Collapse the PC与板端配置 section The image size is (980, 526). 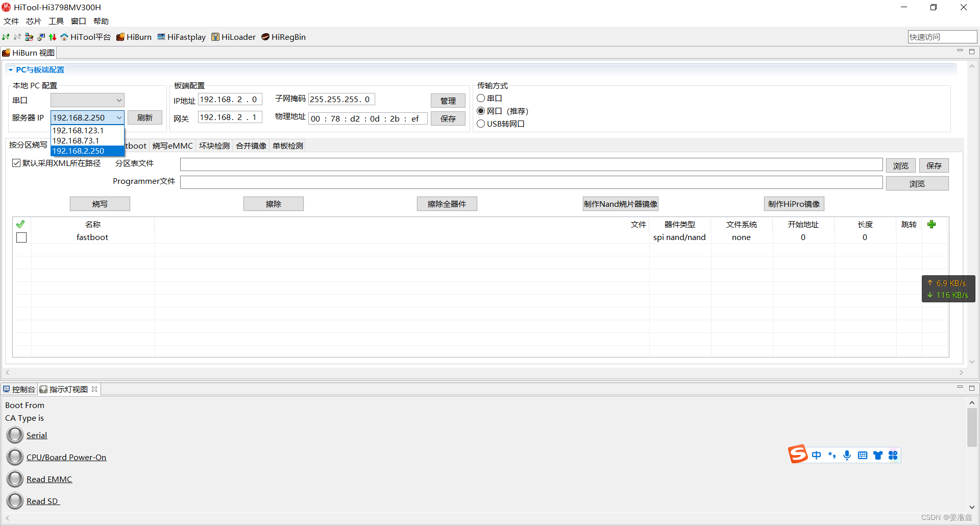(10, 70)
